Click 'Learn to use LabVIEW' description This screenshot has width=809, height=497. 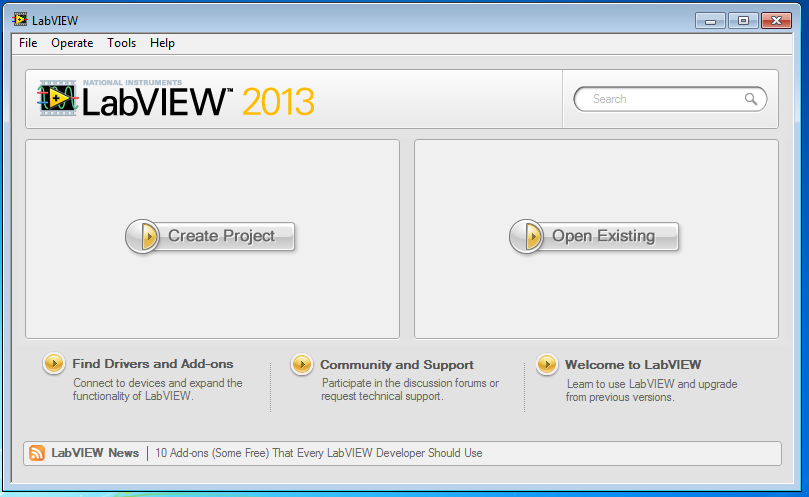point(652,391)
